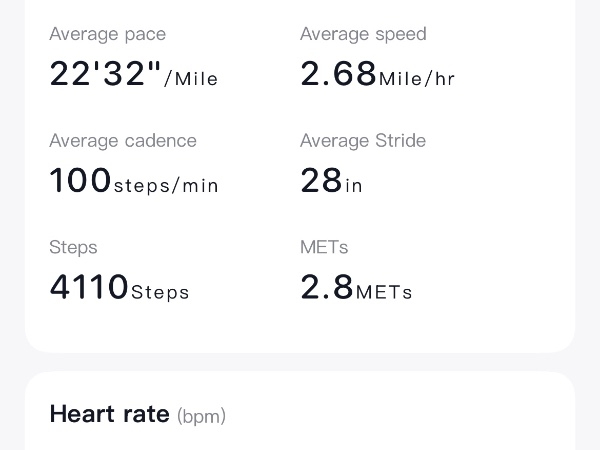Image resolution: width=600 pixels, height=450 pixels.
Task: Select the 2.68 speed value
Action: tap(338, 74)
